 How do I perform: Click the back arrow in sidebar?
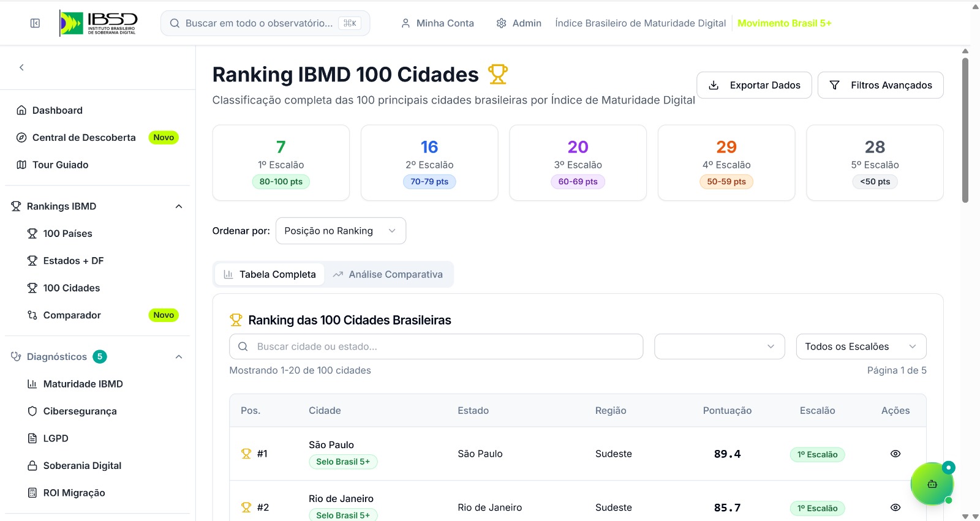[21, 67]
